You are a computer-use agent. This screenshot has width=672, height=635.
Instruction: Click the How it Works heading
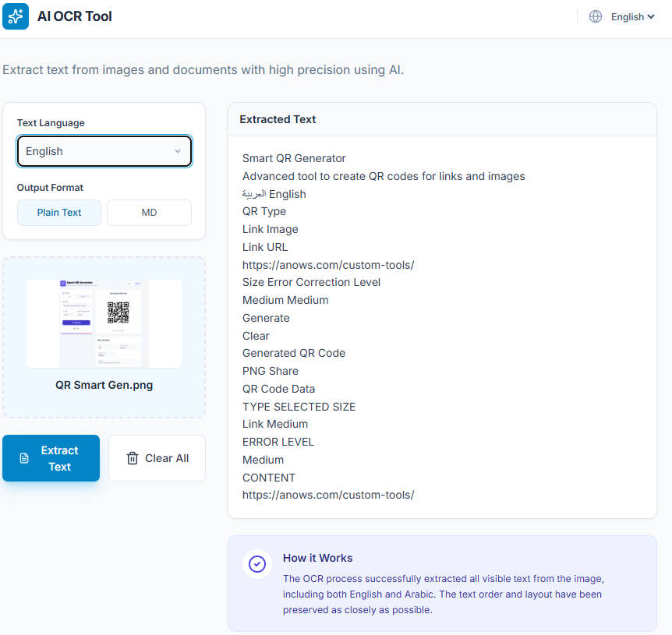tap(317, 558)
